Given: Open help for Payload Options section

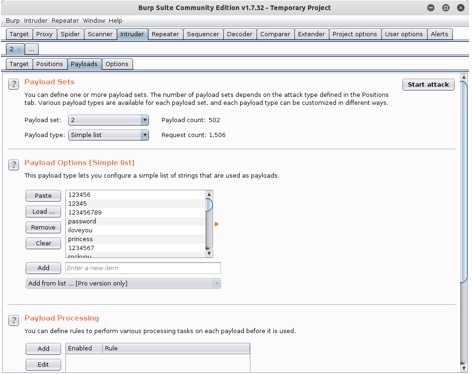Looking at the screenshot, I should (13, 165).
